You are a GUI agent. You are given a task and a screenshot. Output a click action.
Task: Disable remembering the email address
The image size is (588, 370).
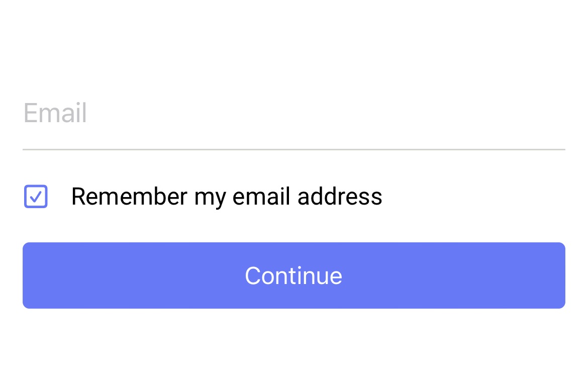click(x=36, y=196)
